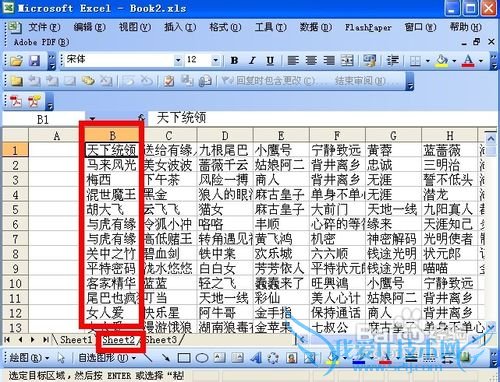The height and width of the screenshot is (382, 500).
Task: Open the 文件 menu
Action: [x=44, y=27]
